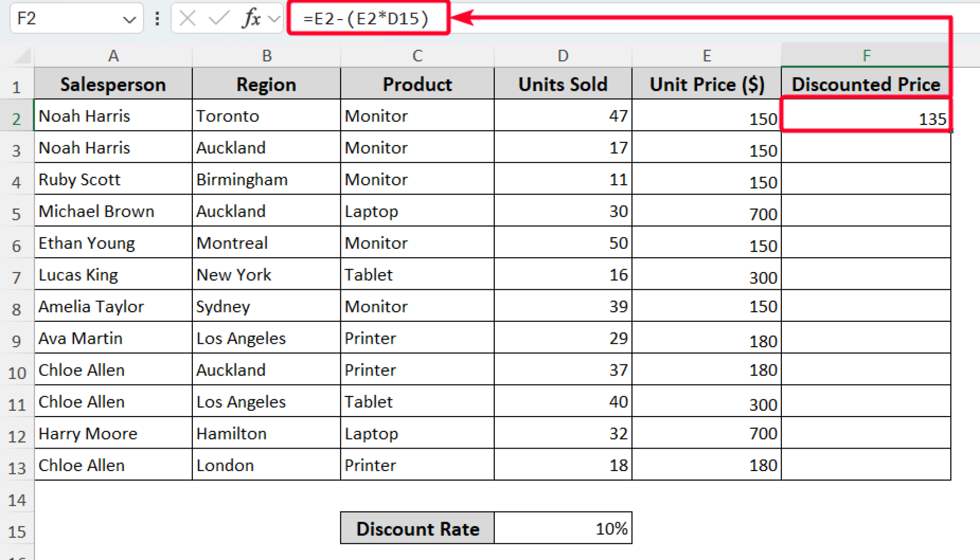Click the cell containing Noah Harris in row 2
This screenshot has height=560, width=980.
pos(112,116)
